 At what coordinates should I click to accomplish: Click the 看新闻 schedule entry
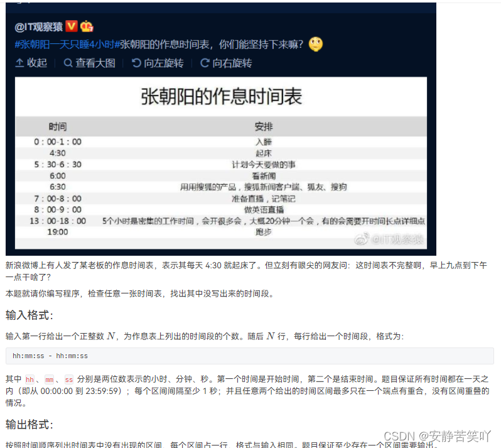tap(264, 176)
